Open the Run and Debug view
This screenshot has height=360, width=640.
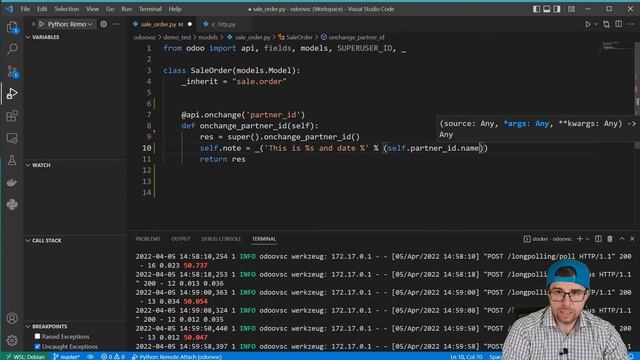(12, 93)
